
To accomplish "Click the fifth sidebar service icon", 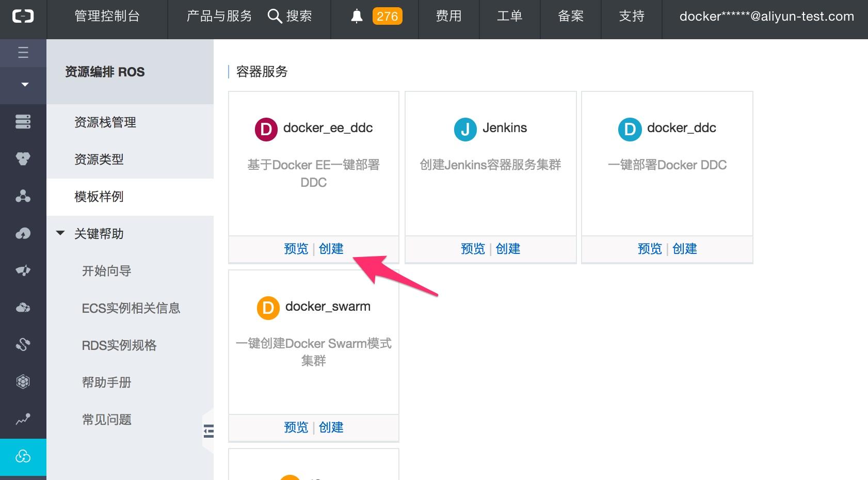I will pyautogui.click(x=23, y=270).
